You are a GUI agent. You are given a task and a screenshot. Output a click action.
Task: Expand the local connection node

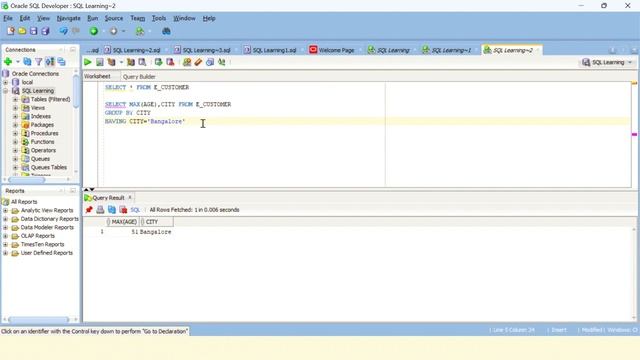(x=6, y=82)
